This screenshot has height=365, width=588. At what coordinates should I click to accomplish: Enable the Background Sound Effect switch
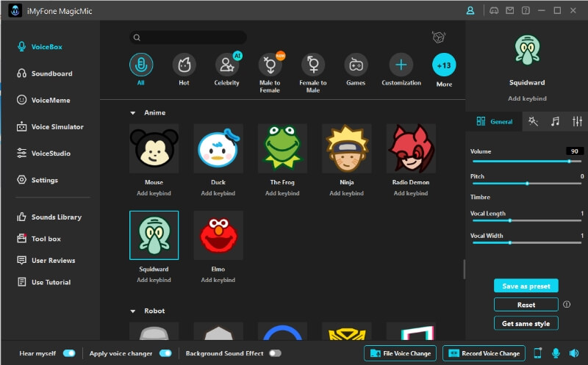275,353
